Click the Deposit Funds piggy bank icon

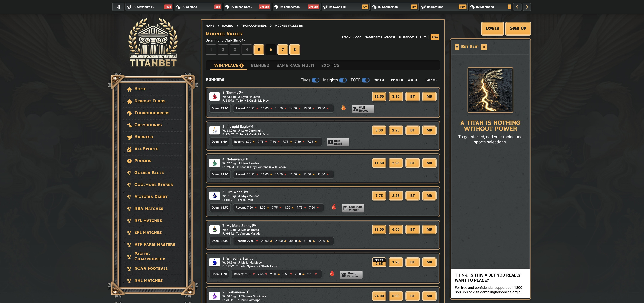[129, 101]
